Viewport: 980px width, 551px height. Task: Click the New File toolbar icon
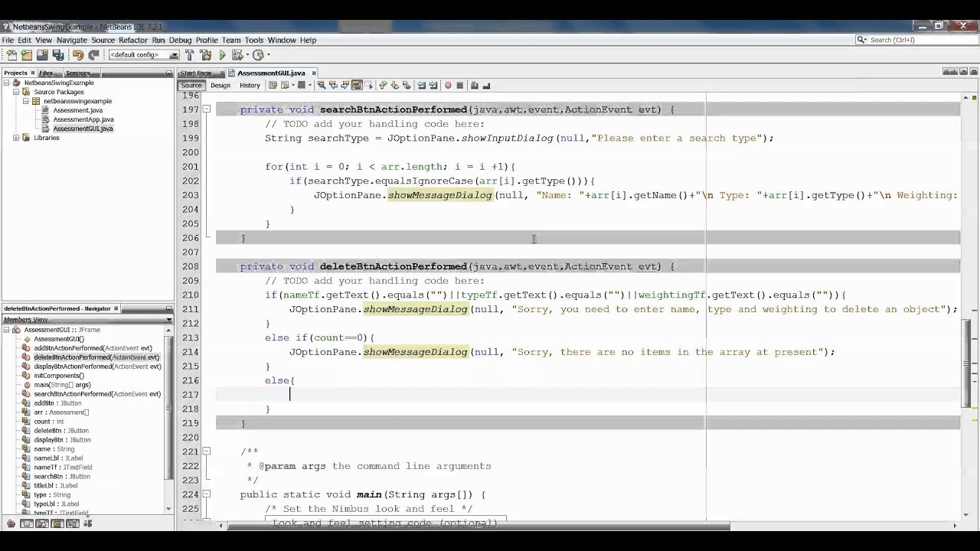(11, 55)
